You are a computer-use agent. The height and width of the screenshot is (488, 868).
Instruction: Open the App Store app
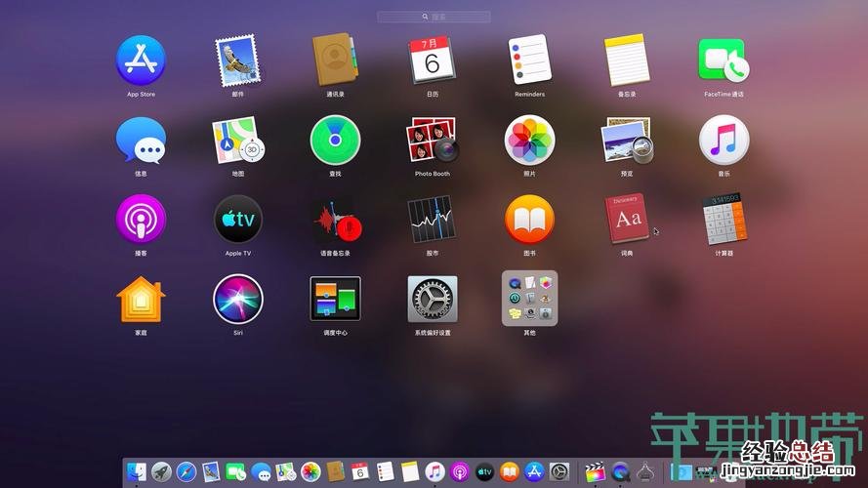tap(141, 61)
